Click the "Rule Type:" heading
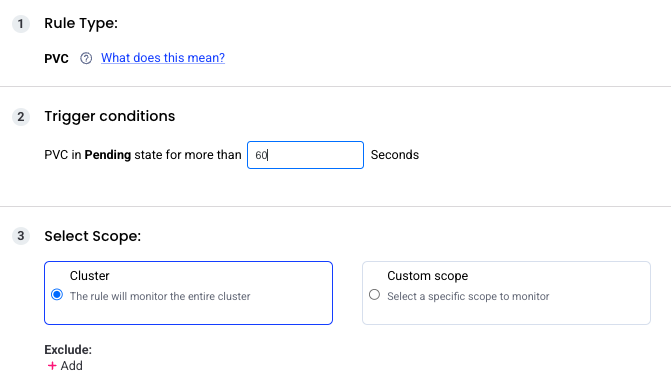 point(81,23)
